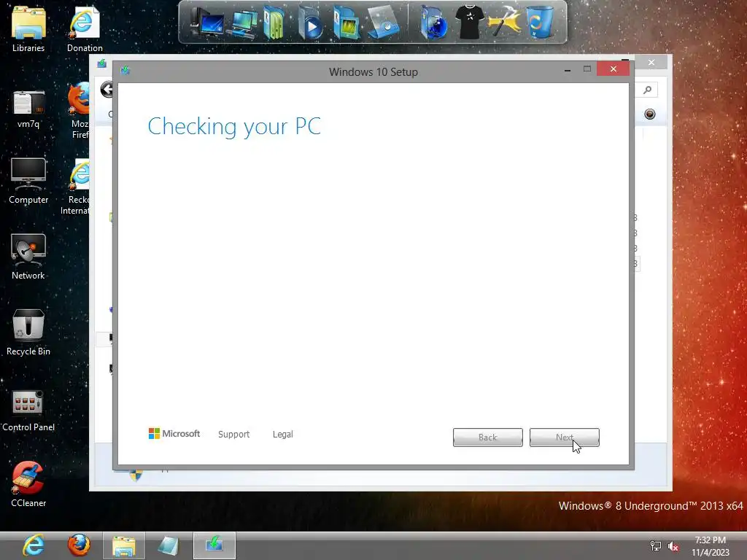Click the pictures folder icon in top dock

pyautogui.click(x=347, y=23)
